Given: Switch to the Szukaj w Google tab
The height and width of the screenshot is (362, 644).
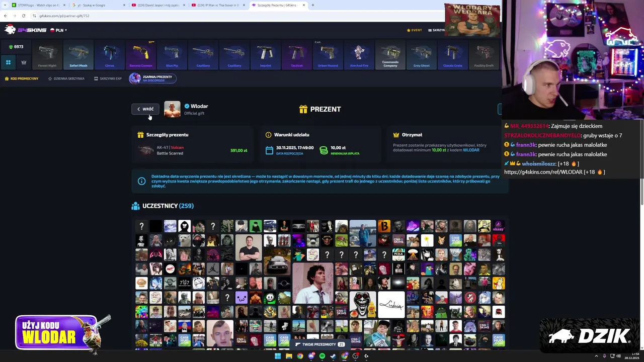Looking at the screenshot, I should tap(98, 5).
